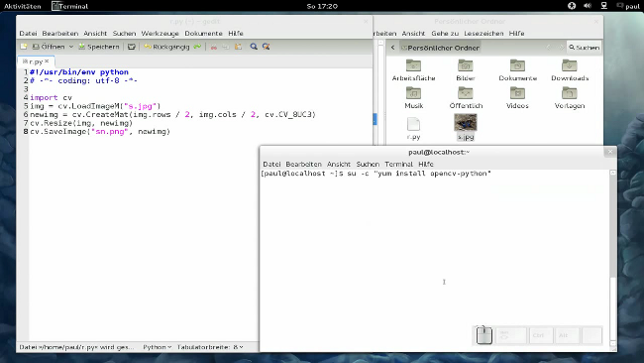644x363 pixels.
Task: Expand the Öffnen recent files dropdown arrow
Action: (x=71, y=47)
